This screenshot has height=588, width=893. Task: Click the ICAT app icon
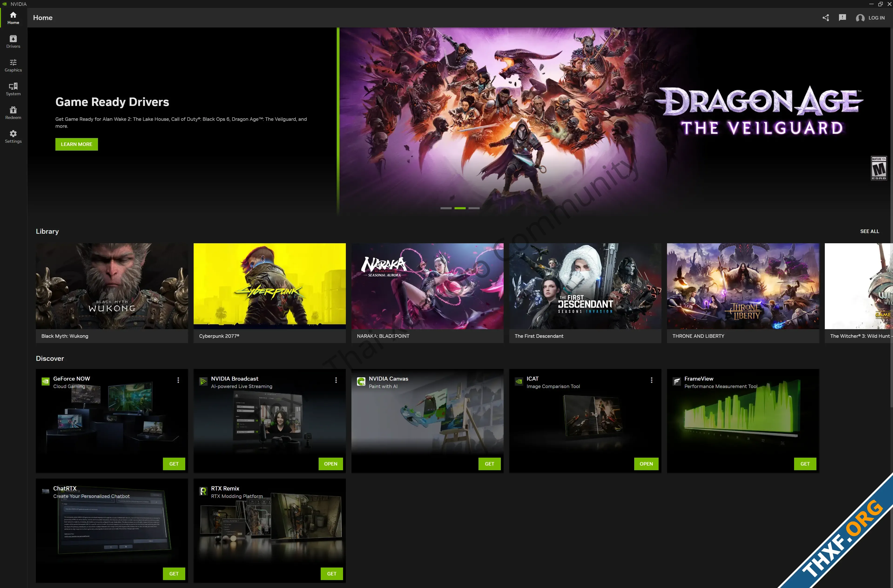tap(519, 382)
